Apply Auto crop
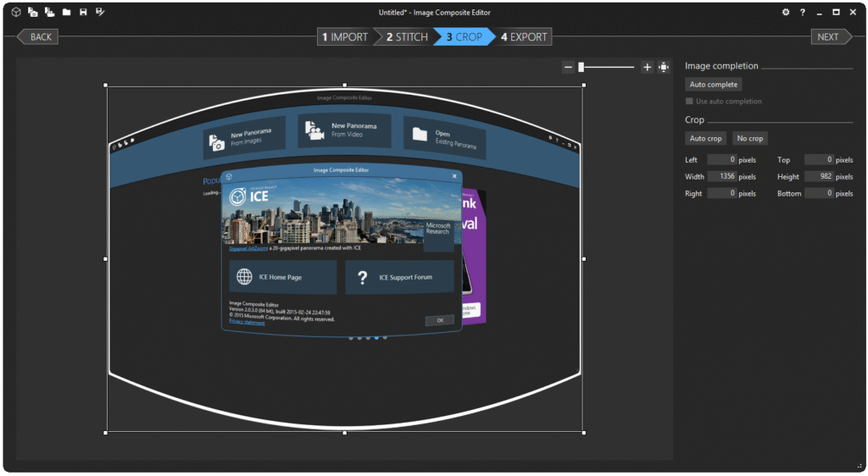868x476 pixels. (705, 139)
